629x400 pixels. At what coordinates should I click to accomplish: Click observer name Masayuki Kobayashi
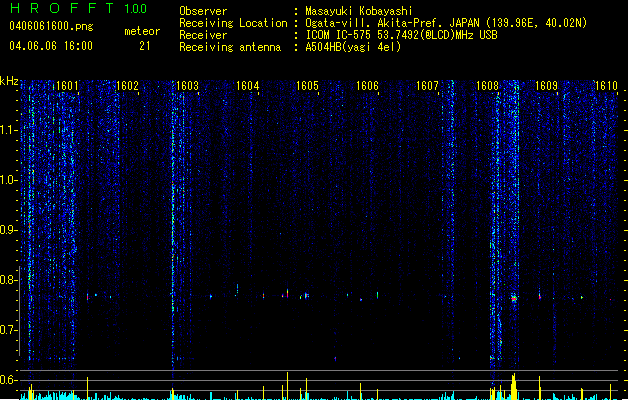pos(359,11)
